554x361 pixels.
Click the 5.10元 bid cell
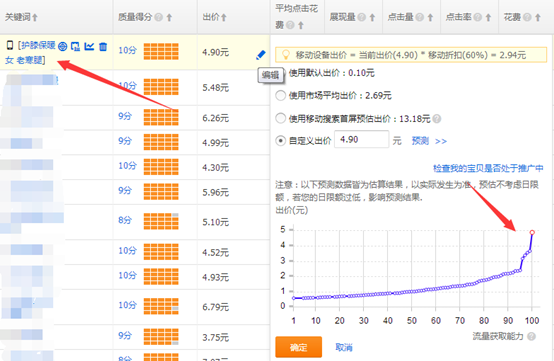pyautogui.click(x=216, y=222)
